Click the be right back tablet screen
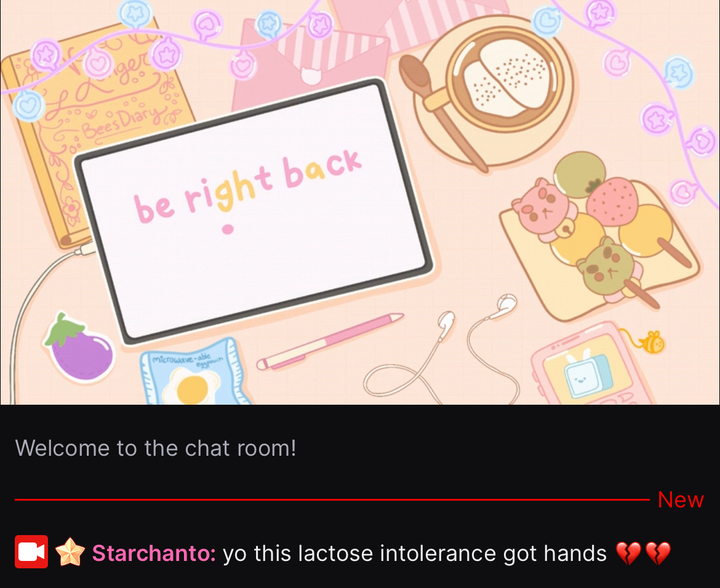This screenshot has width=720, height=588. pos(254,212)
